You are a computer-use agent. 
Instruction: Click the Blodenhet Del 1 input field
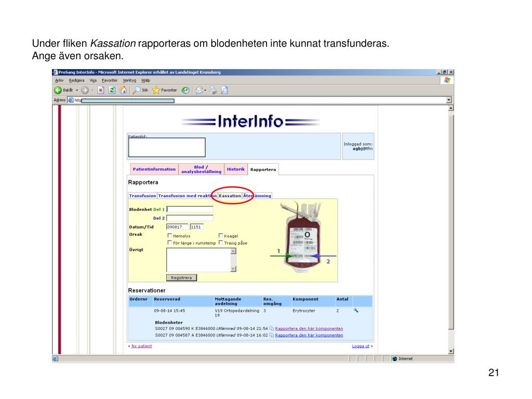tap(190, 209)
